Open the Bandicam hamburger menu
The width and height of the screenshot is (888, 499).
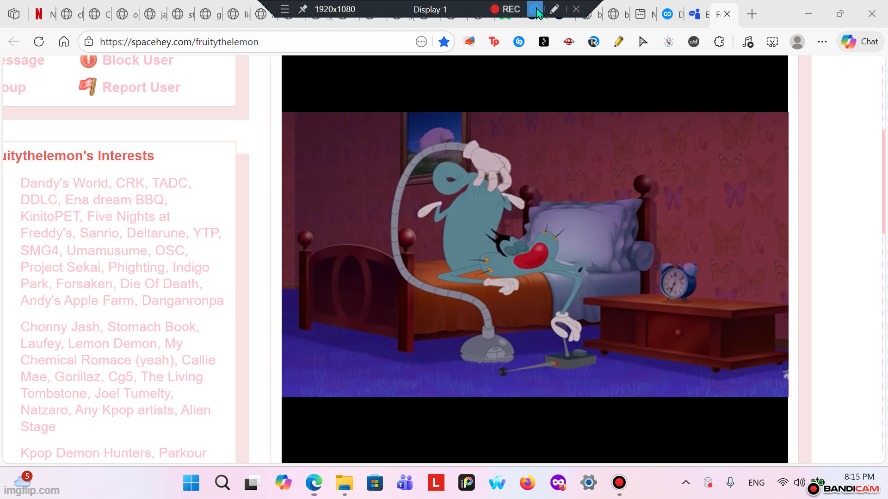click(x=285, y=9)
